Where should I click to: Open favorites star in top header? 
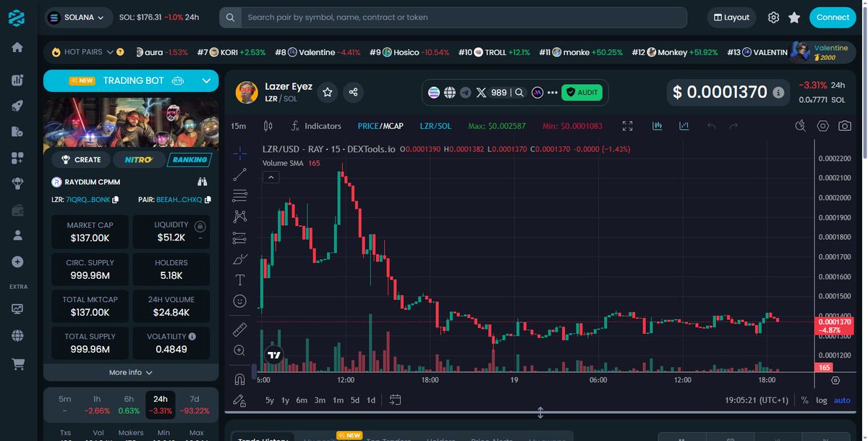coord(794,17)
